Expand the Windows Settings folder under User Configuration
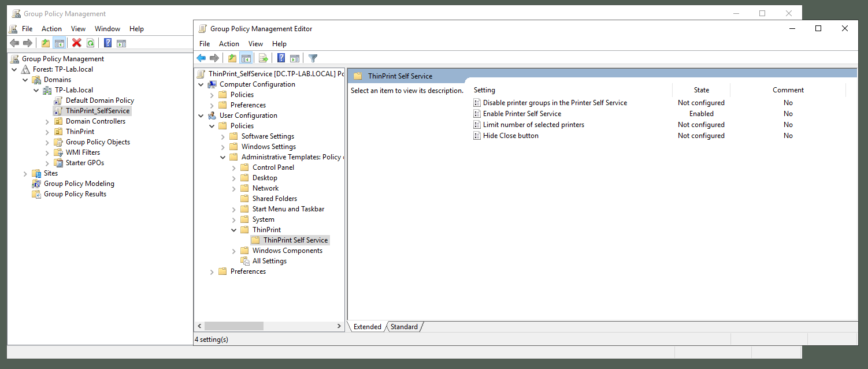Viewport: 868px width, 369px height. pyautogui.click(x=223, y=147)
